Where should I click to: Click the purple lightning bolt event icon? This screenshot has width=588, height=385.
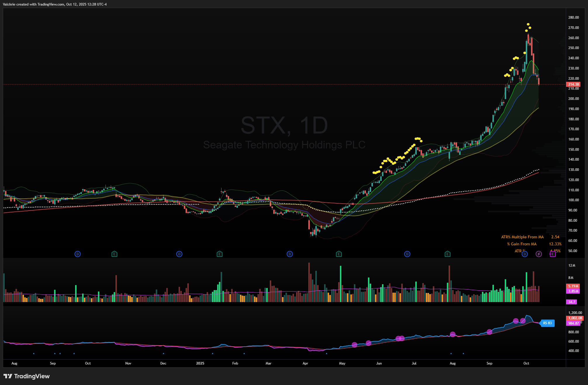pyautogui.click(x=539, y=254)
